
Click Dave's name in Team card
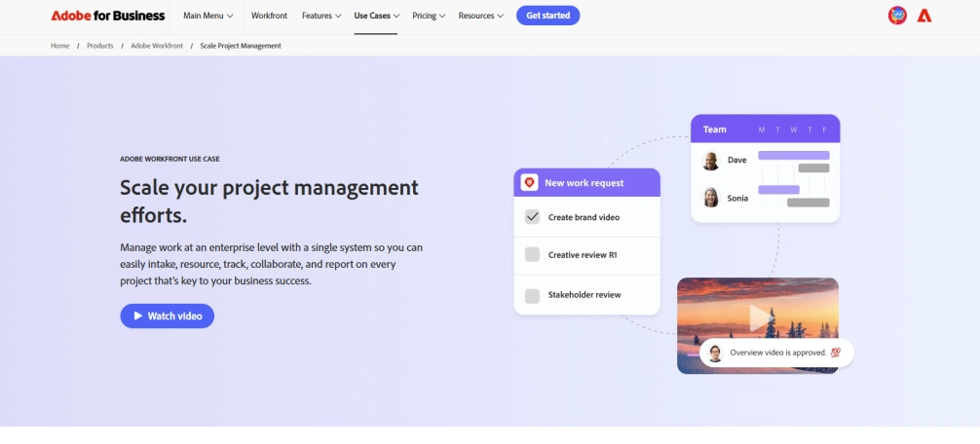[736, 160]
